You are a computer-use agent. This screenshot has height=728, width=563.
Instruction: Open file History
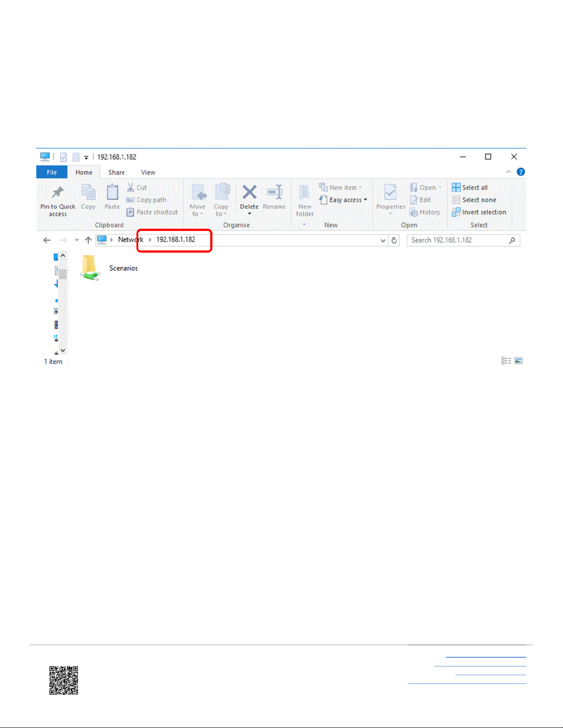click(425, 212)
